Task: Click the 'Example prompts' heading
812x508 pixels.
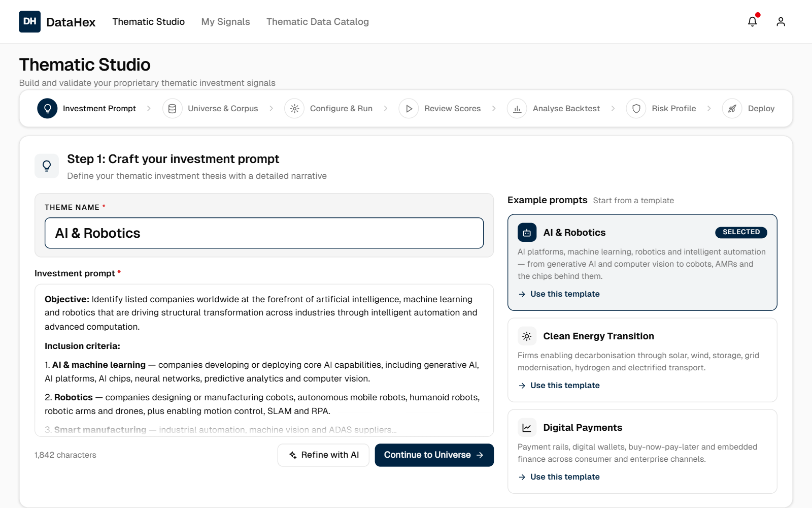Action: tap(548, 200)
